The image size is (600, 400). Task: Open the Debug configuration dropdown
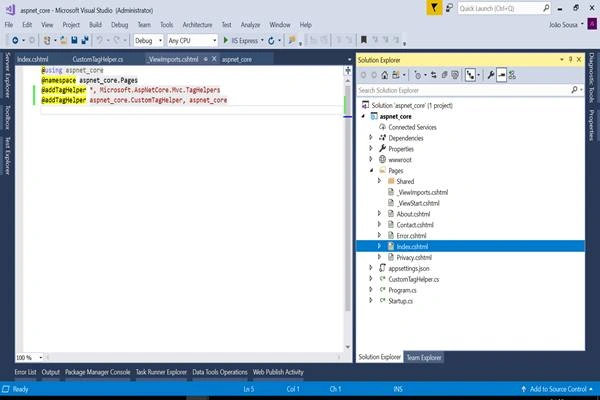click(148, 41)
